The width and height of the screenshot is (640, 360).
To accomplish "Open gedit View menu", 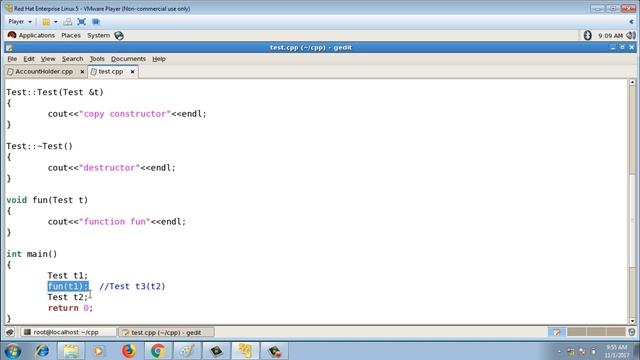I will [x=48, y=59].
